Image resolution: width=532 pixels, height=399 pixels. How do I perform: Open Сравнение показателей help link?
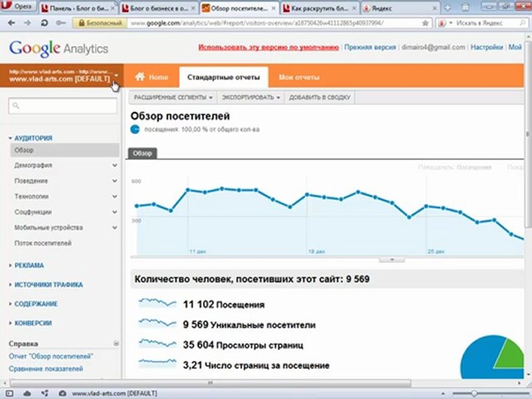pos(46,369)
